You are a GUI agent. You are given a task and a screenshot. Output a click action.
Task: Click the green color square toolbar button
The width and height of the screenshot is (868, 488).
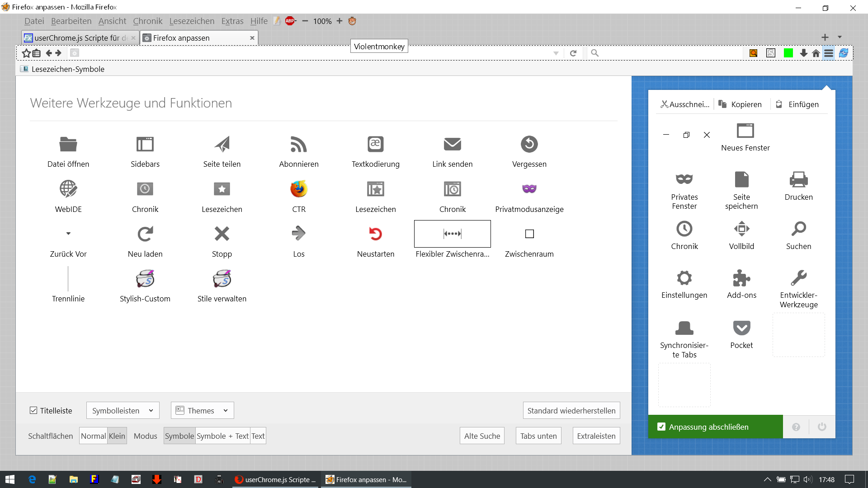[788, 53]
